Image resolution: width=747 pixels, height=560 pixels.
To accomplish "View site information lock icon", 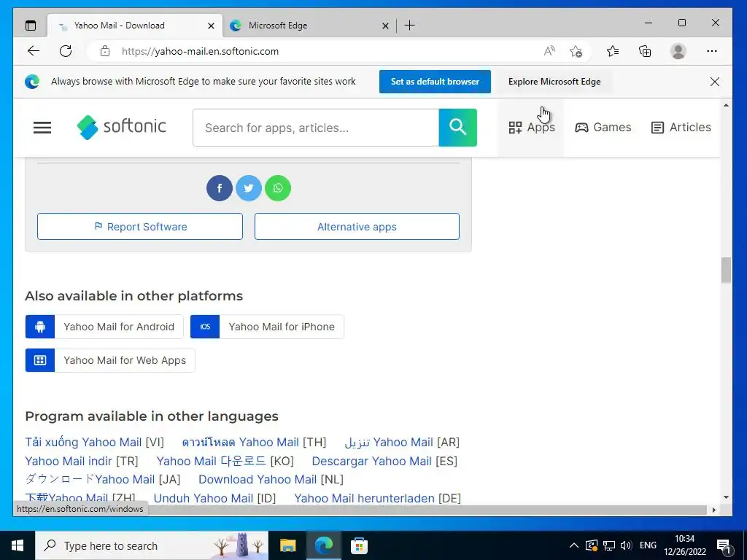I will click(105, 51).
